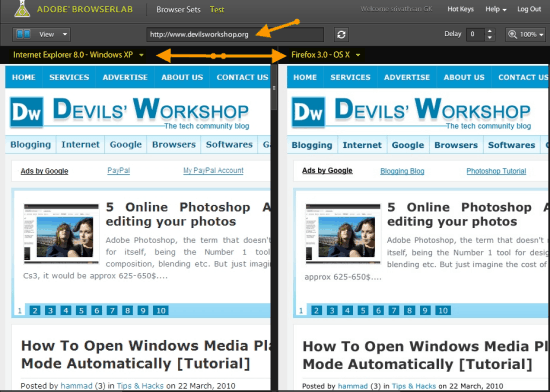Click the Photoshop Tutorial ad link
Screen dimensions: 550x392
[496, 171]
